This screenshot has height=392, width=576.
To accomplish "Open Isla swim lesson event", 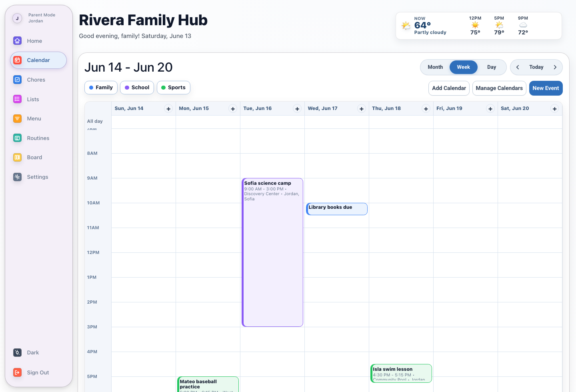I will click(401, 373).
